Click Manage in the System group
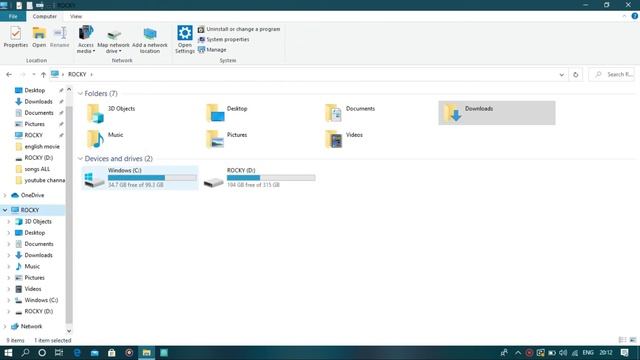Viewport: 640px width, 360px height. point(212,50)
